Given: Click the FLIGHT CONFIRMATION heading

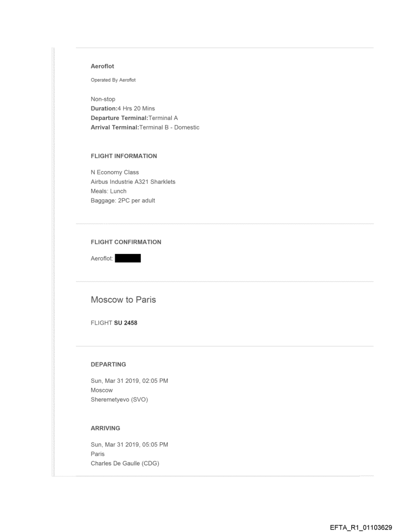Looking at the screenshot, I should coord(126,242).
